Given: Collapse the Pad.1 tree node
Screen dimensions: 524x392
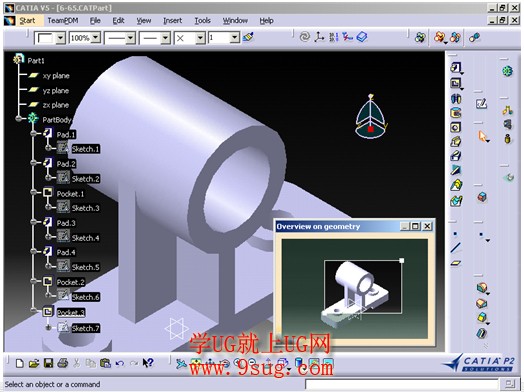Looking at the screenshot, I should coord(33,133).
